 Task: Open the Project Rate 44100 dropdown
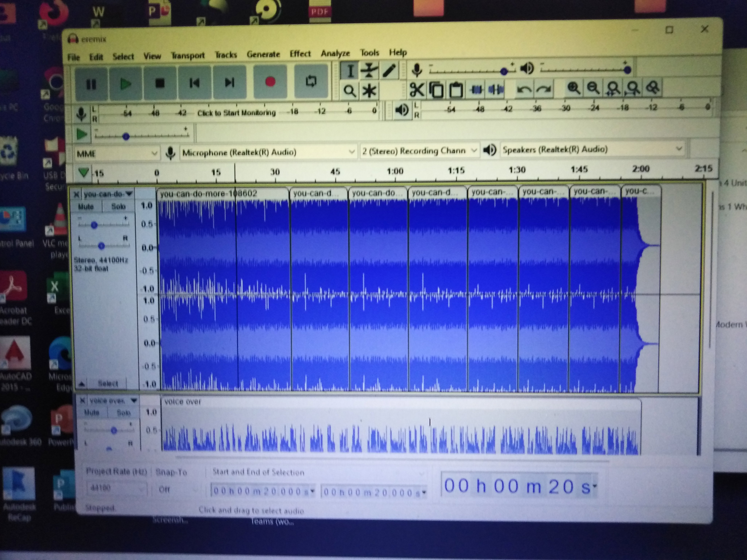[x=117, y=488]
